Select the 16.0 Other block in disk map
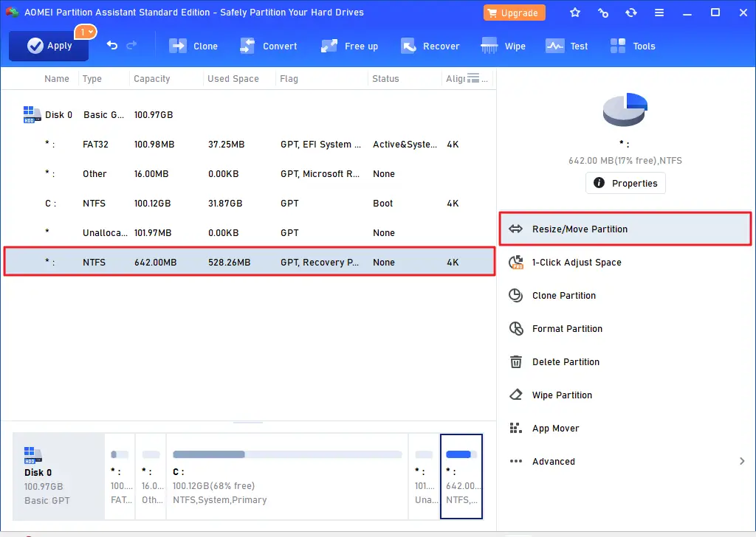The height and width of the screenshot is (537, 756). [151, 477]
